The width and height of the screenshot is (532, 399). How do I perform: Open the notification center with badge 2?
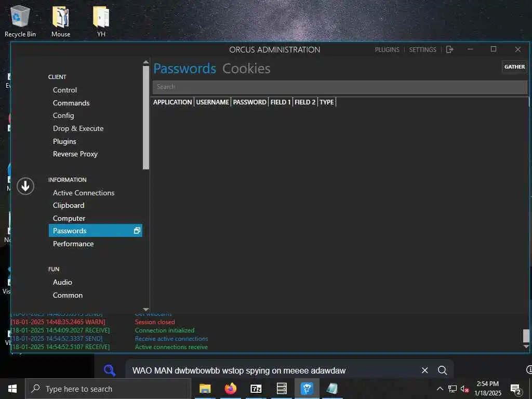pos(516,389)
